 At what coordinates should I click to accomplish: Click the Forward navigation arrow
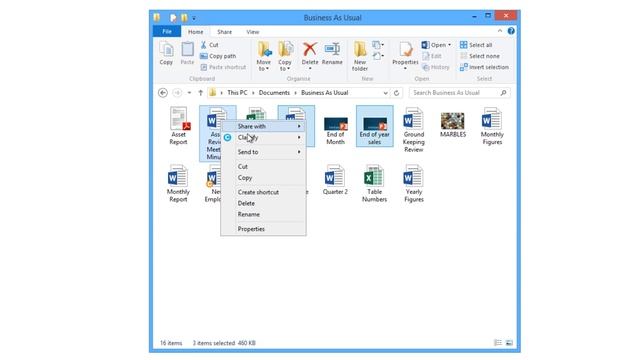point(177,93)
